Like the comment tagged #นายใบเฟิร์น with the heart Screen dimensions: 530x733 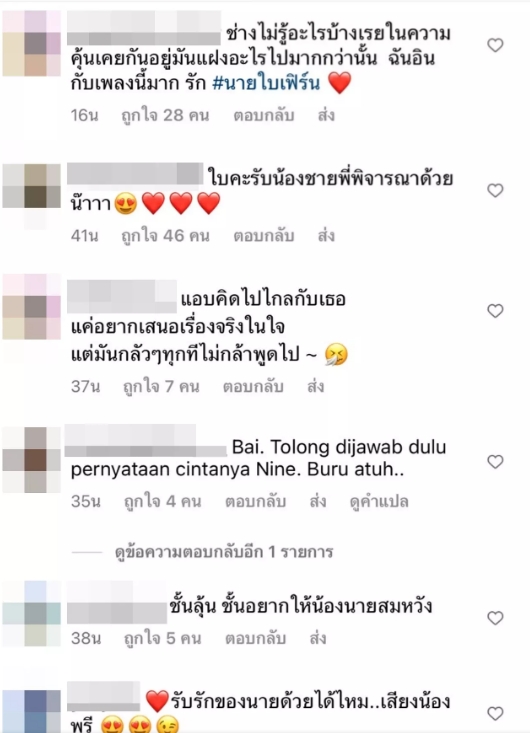(x=495, y=45)
